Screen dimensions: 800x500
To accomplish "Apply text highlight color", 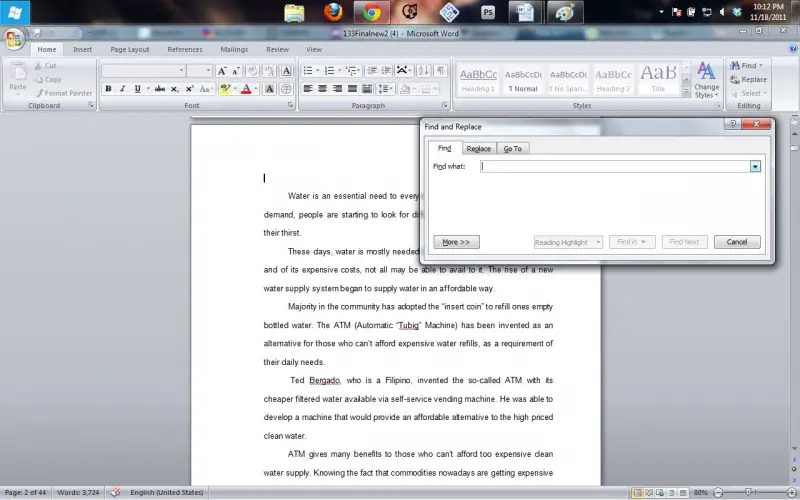I will pyautogui.click(x=226, y=89).
